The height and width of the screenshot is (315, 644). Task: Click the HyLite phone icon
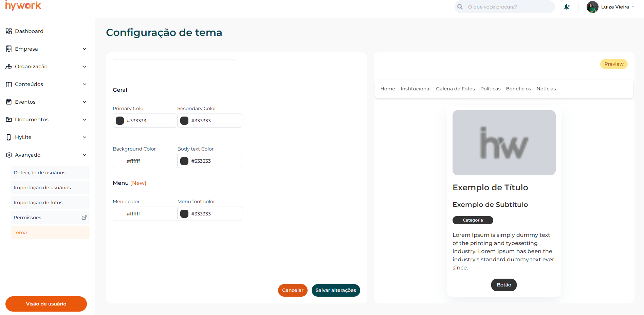pos(9,137)
